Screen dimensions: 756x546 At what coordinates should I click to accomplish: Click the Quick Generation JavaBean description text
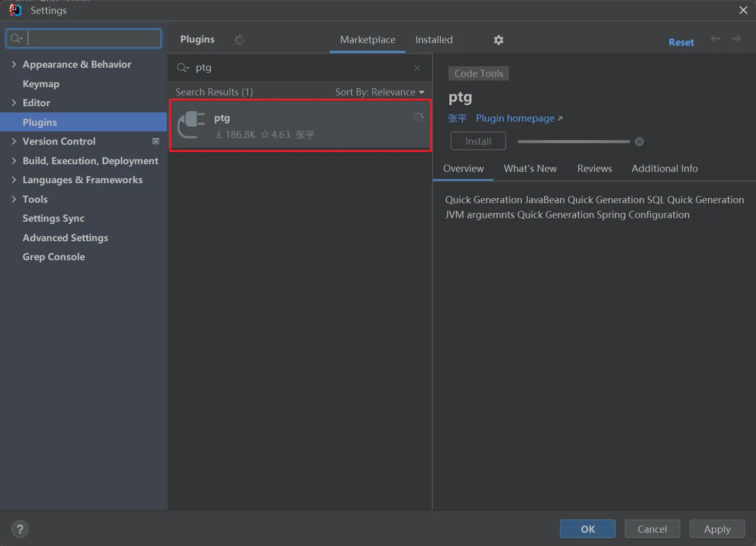(x=594, y=207)
